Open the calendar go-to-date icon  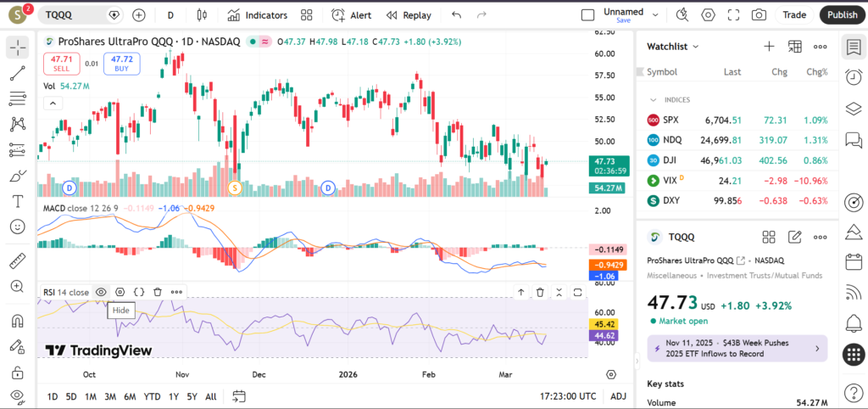(238, 396)
